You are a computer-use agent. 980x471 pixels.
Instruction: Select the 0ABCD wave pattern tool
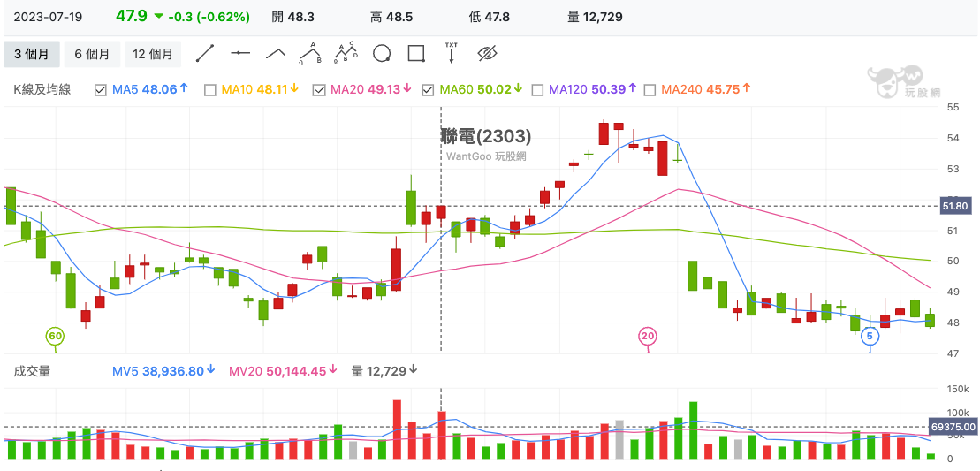click(347, 54)
